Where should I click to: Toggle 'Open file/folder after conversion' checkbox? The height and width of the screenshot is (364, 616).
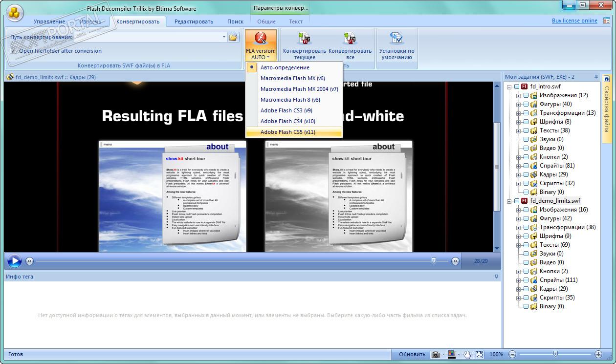click(13, 51)
